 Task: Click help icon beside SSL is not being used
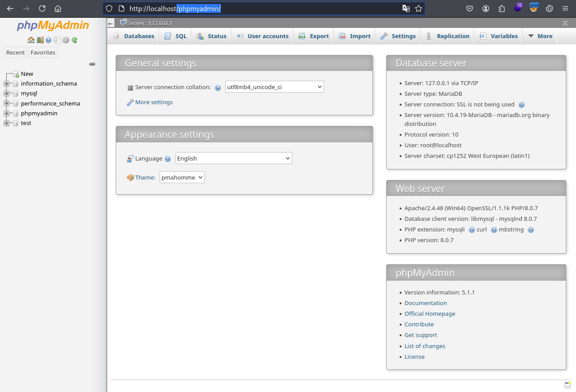[x=521, y=105]
